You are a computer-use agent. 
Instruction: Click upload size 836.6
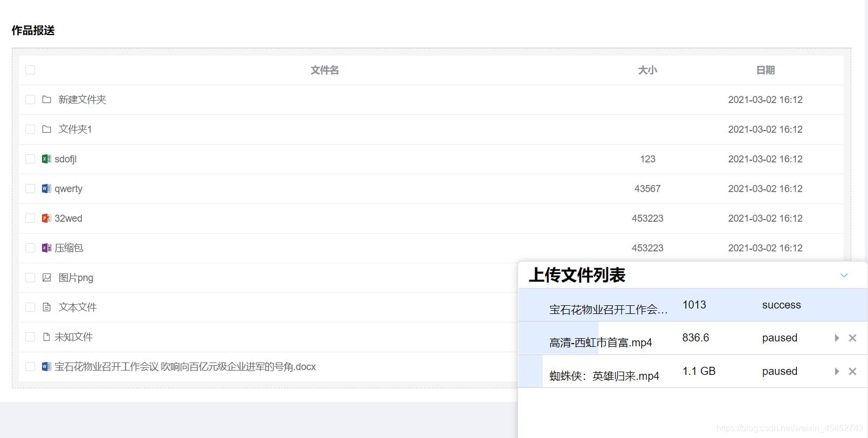click(695, 338)
